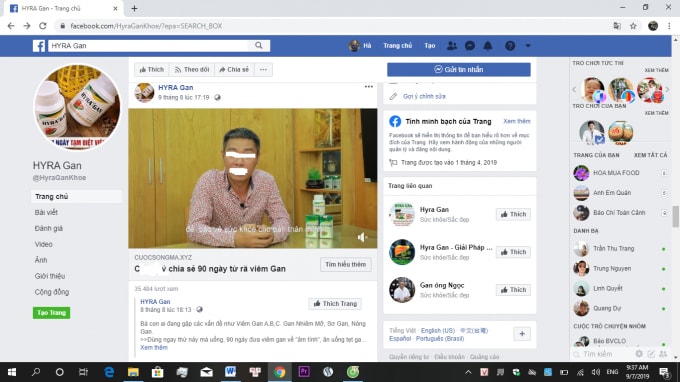Open Giới thiệu in the page sidebar

pos(50,276)
